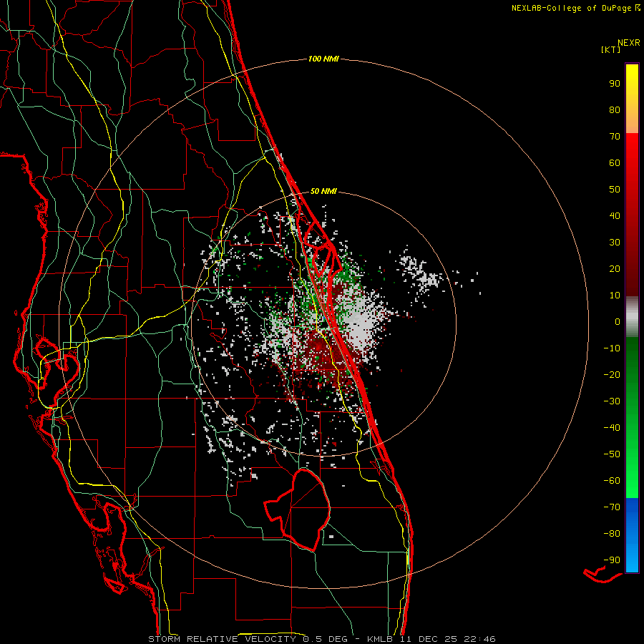Click the 20 value on velocity scale
This screenshot has height=644, width=644.
pos(615,268)
